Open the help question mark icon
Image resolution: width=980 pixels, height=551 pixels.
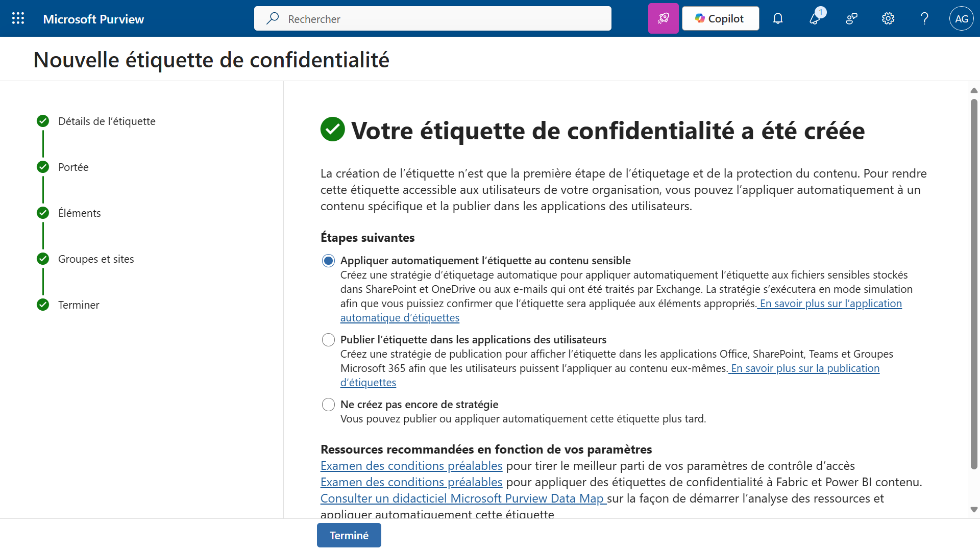pyautogui.click(x=924, y=19)
